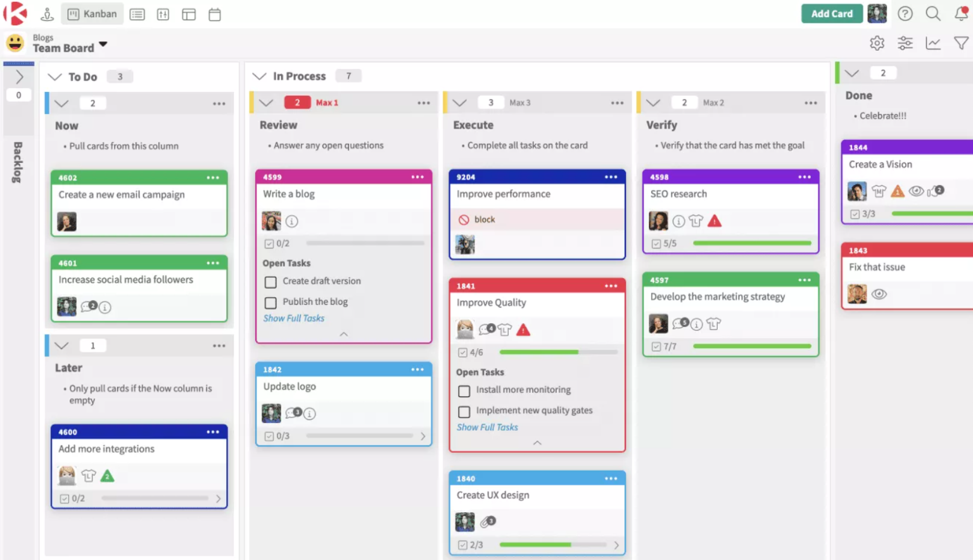Click Show Full Tasks on Write a blog
Viewport: 973px width, 560px height.
click(x=293, y=318)
